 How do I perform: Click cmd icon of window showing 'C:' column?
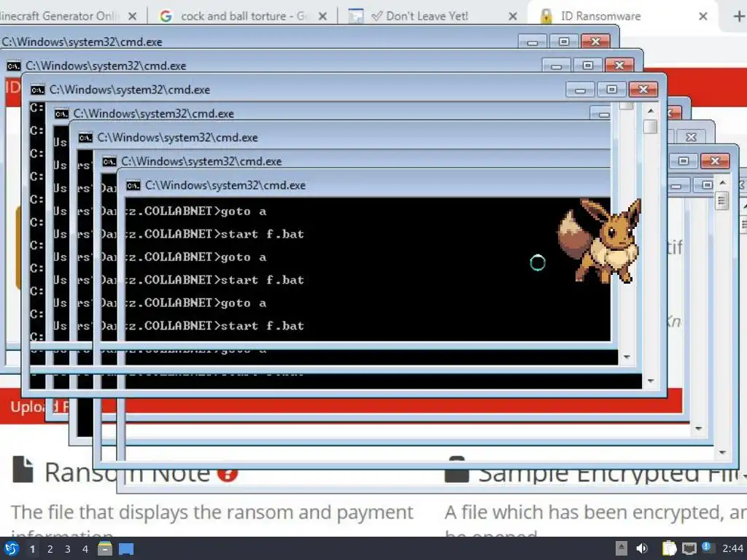point(38,90)
